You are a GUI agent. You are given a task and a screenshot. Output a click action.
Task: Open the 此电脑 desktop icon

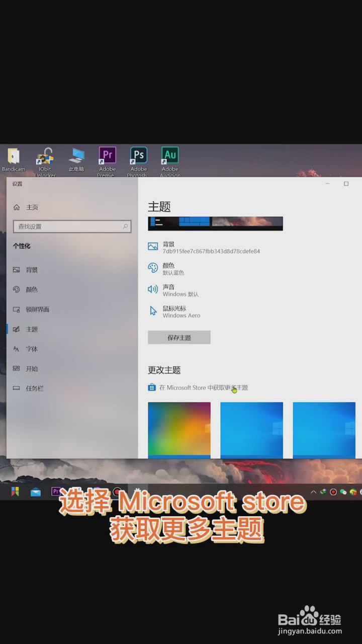[76, 160]
